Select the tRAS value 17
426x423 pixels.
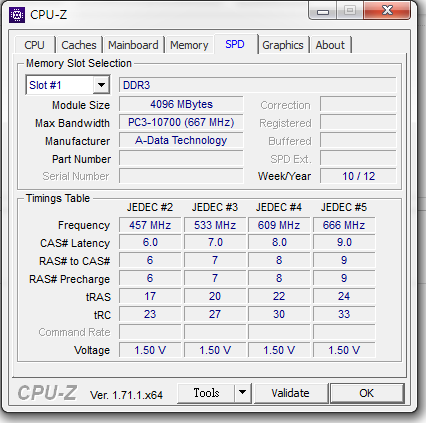pos(150,296)
